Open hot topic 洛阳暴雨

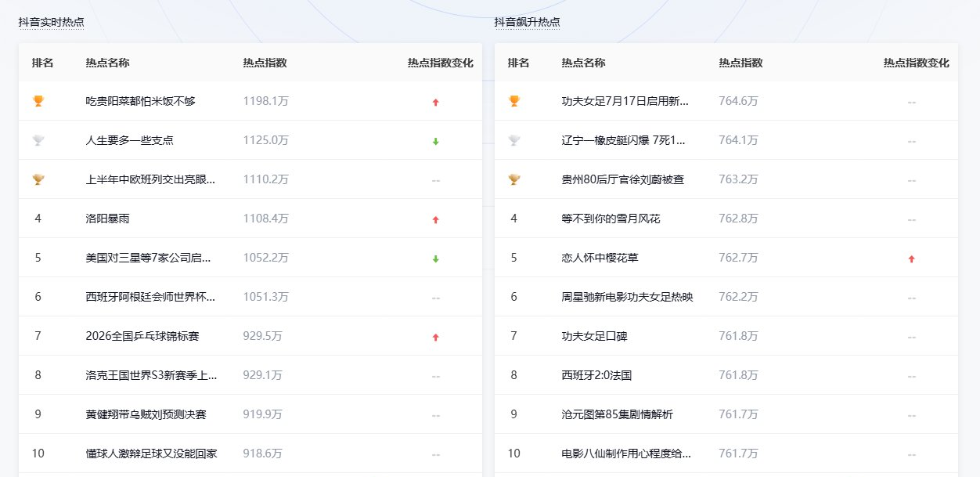pyautogui.click(x=108, y=219)
